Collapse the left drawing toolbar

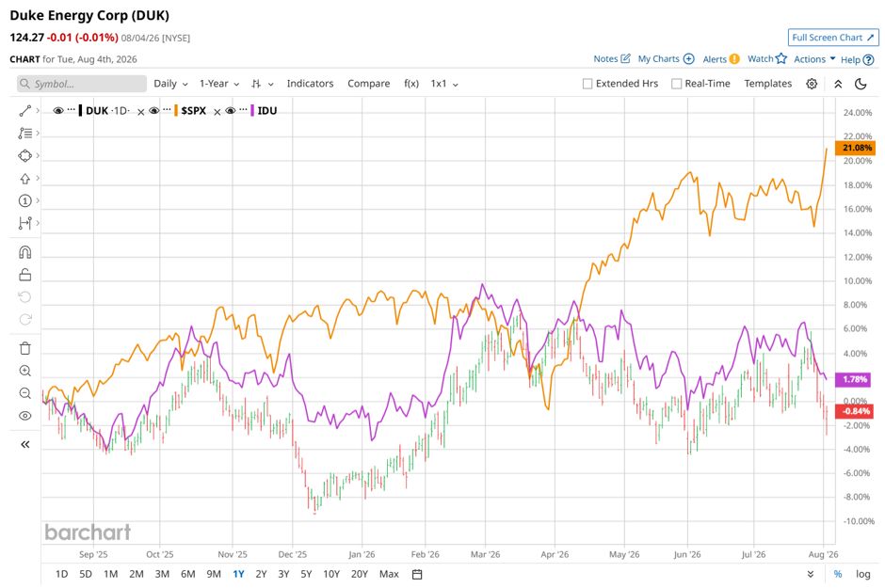tap(24, 445)
